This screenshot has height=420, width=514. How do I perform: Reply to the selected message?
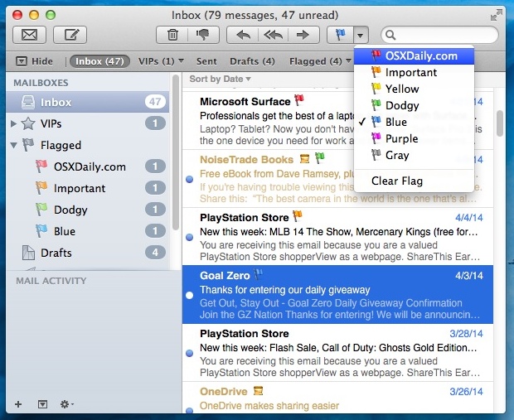[243, 35]
